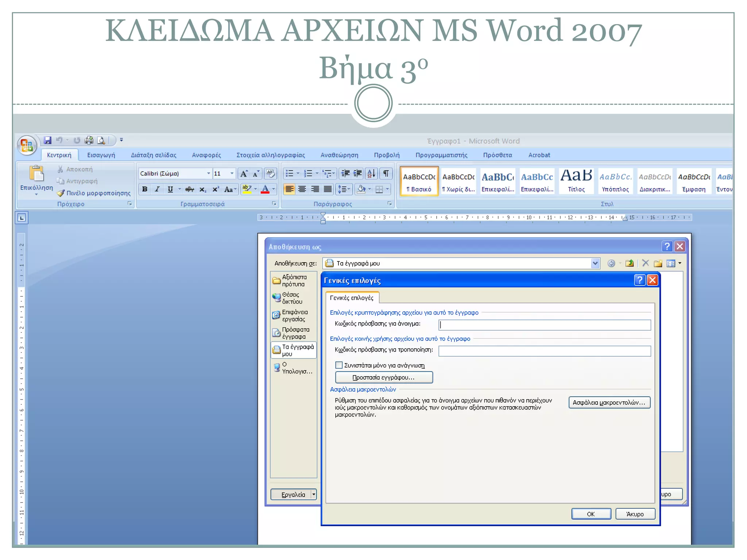Select the Βασικό style
Screen dimensions: 747x560
pos(419,181)
